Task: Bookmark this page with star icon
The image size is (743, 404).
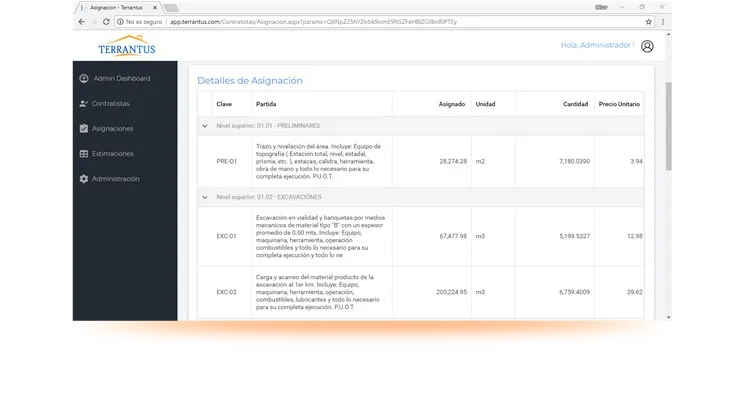Action: (x=649, y=22)
